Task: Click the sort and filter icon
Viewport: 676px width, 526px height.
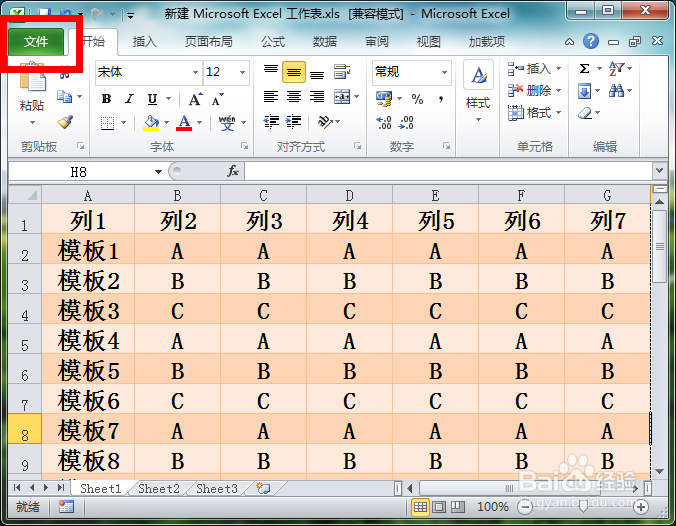Action: click(x=617, y=69)
